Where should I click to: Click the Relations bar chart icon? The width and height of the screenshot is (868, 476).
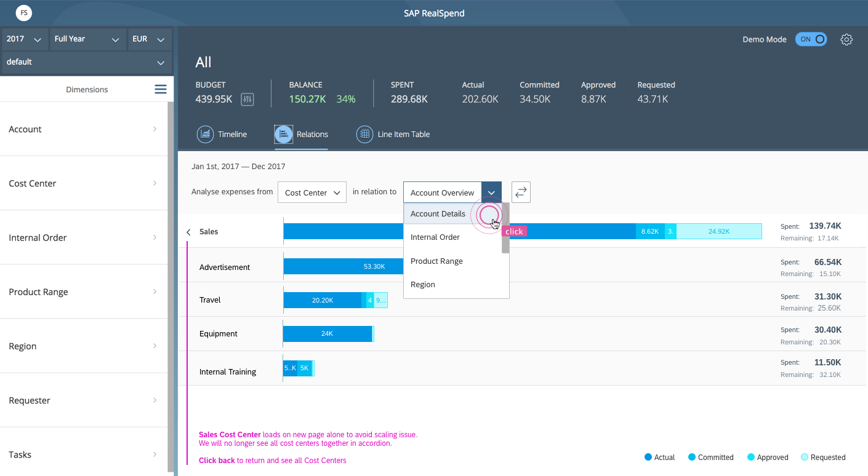(x=284, y=134)
